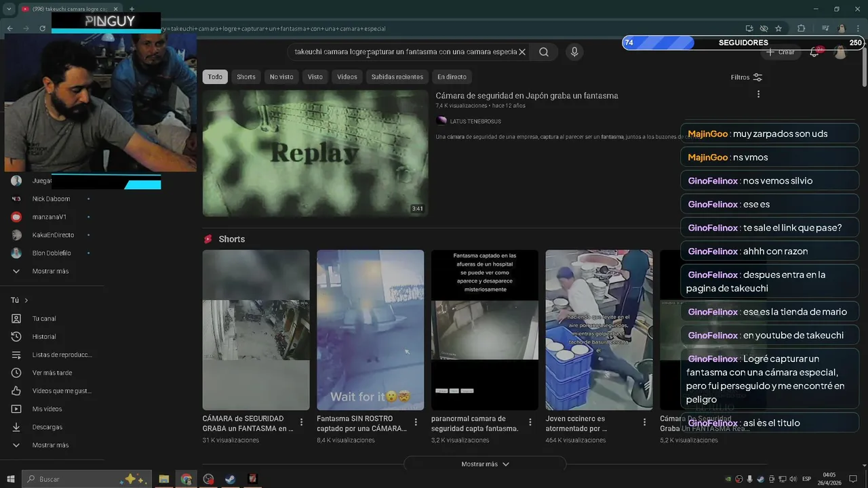Screen dimensions: 868x488
Task: Open Chrome three-dot menu
Action: pos(856,28)
